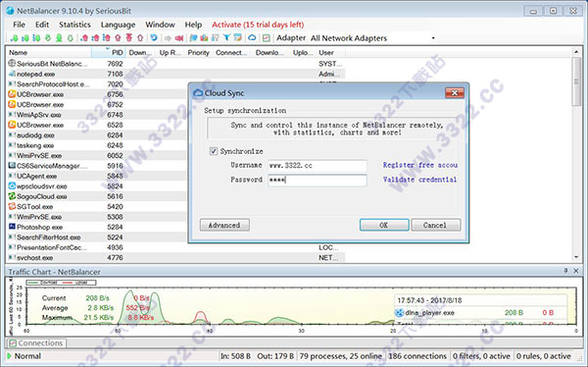Close the Cloud Sync dialog
The image size is (588, 367).
[x=455, y=93]
